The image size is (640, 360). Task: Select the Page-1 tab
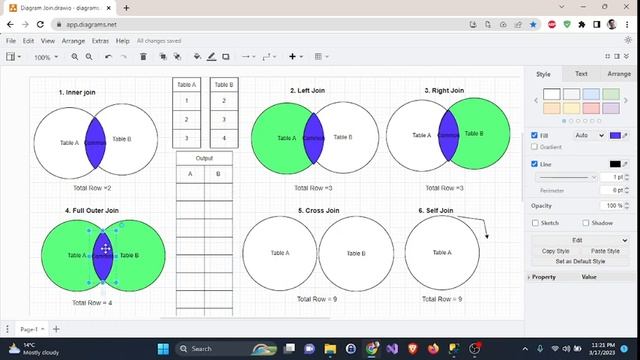32,329
